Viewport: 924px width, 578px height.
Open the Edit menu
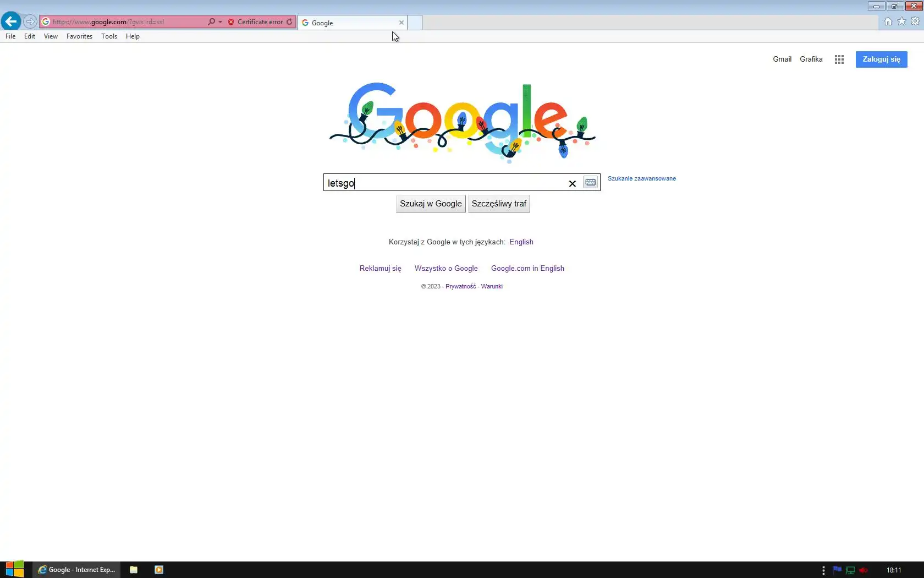pyautogui.click(x=30, y=36)
